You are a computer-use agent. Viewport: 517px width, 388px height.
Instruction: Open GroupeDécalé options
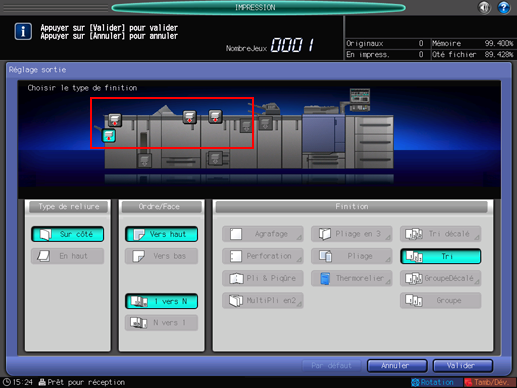(441, 278)
